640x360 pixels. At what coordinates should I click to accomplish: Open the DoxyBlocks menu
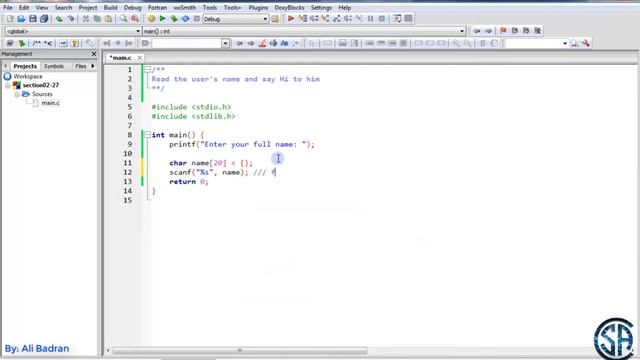[289, 7]
